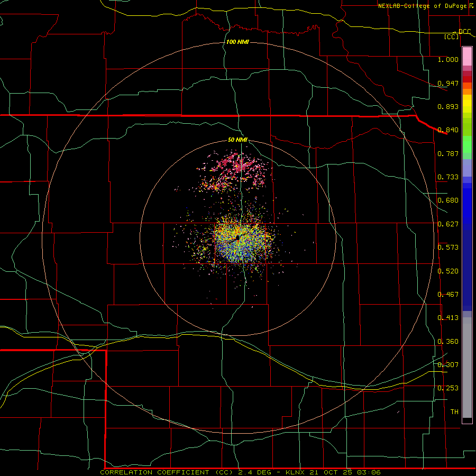Select the 0.680 scale value
The width and height of the screenshot is (476, 476).
click(x=448, y=200)
